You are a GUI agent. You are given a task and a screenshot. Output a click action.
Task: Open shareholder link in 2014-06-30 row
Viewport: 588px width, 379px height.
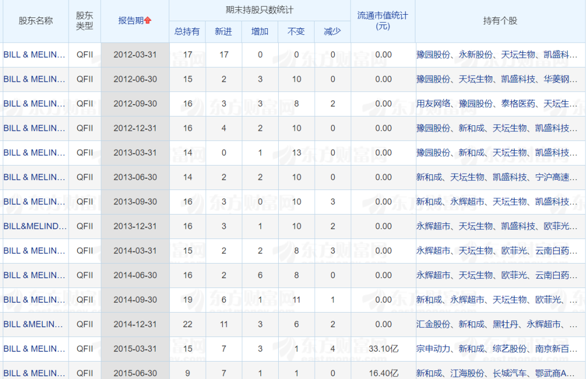(34, 276)
